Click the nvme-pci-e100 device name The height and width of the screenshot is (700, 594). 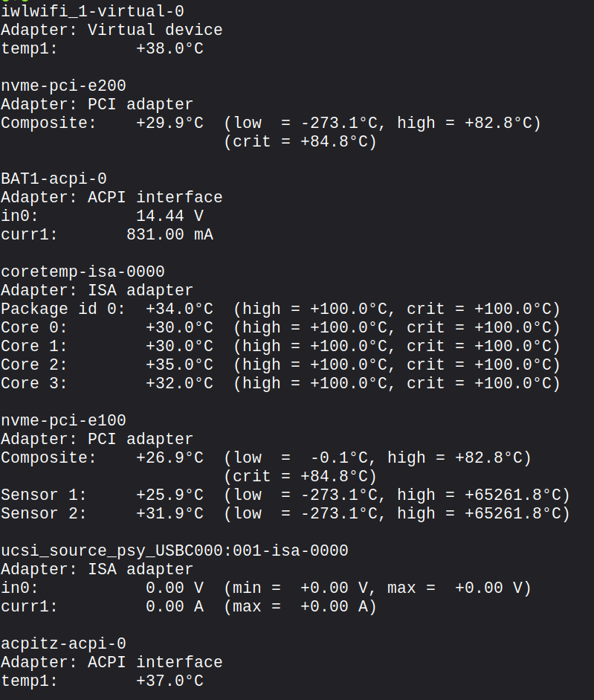coord(63,420)
